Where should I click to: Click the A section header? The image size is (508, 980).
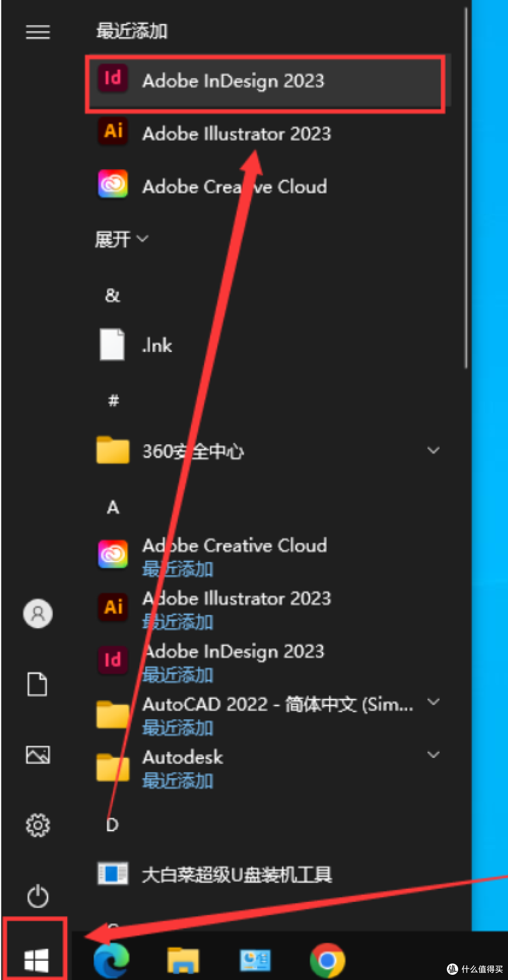(x=113, y=507)
